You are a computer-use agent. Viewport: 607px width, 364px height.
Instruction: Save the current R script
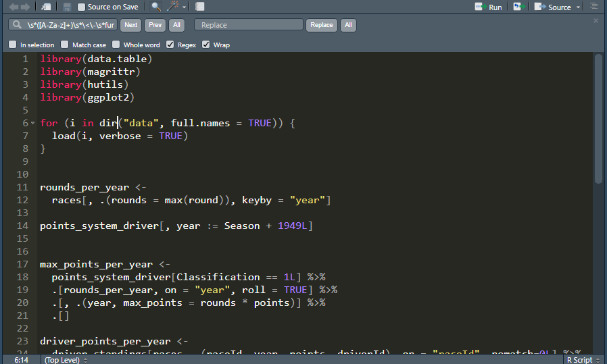click(67, 7)
